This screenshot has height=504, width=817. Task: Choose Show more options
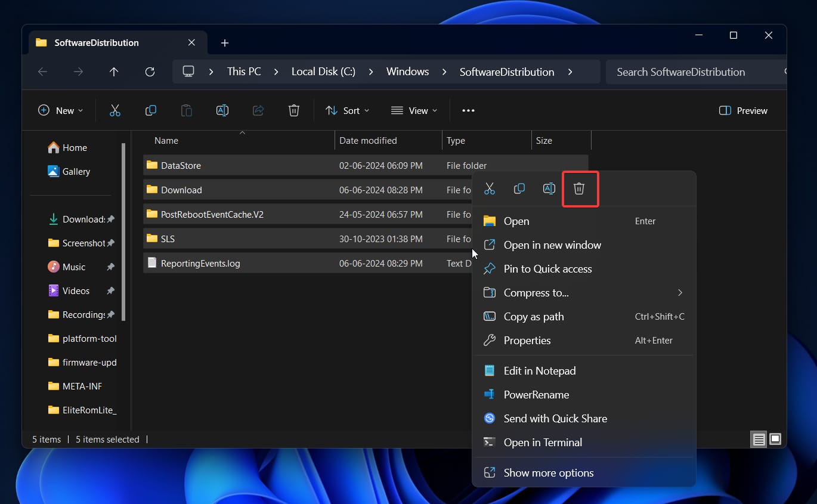[x=548, y=473]
